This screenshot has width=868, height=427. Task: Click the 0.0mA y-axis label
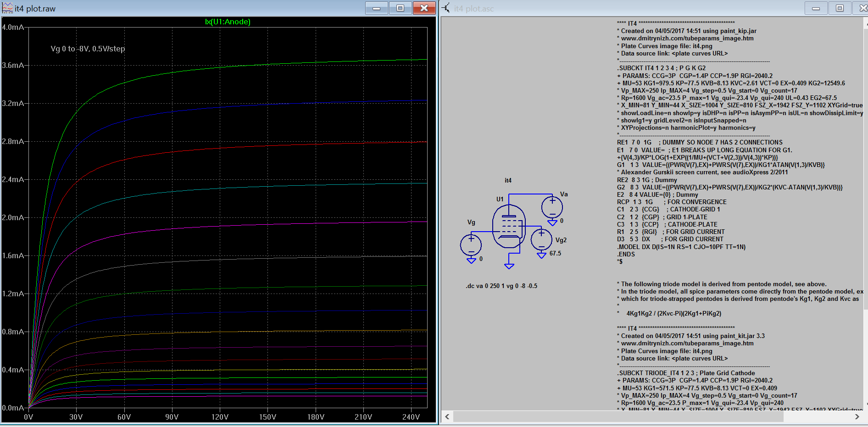(13, 408)
